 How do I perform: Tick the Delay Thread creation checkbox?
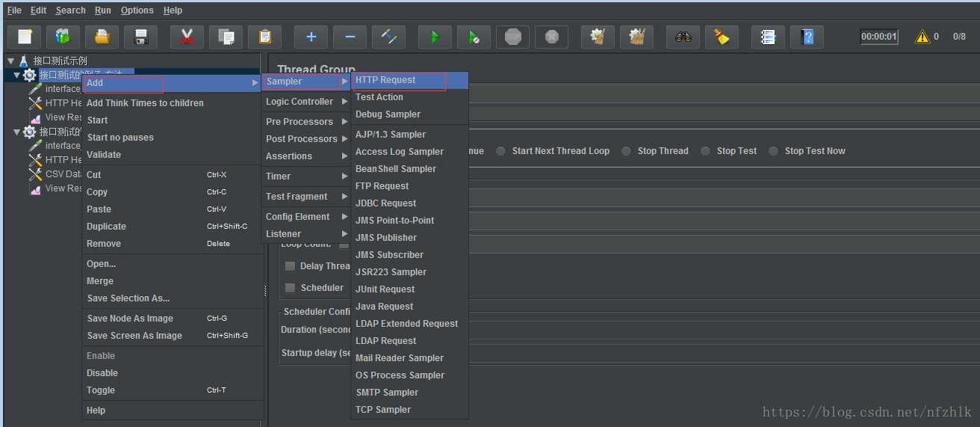click(290, 266)
